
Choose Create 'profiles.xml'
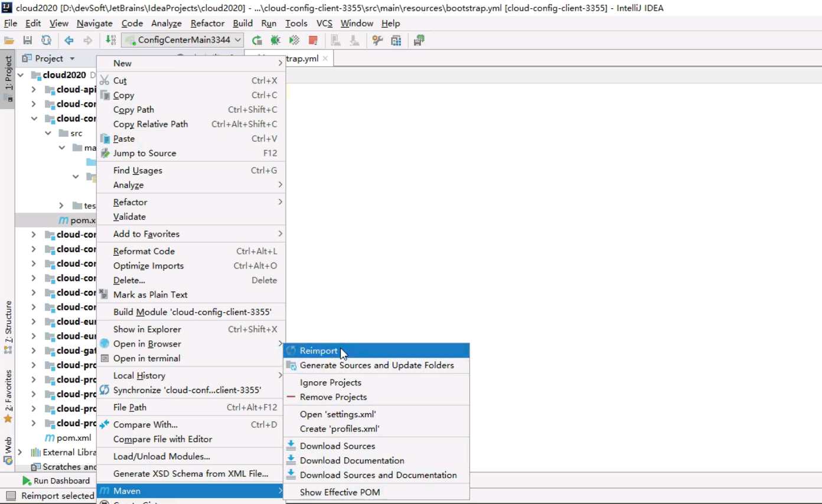pyautogui.click(x=377, y=428)
